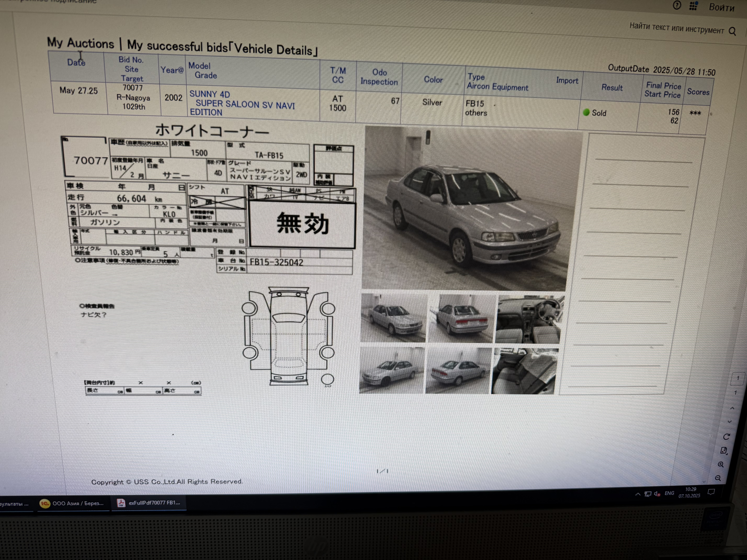This screenshot has width=747, height=560.
Task: Click the muted volume tray icon
Action: click(x=657, y=494)
